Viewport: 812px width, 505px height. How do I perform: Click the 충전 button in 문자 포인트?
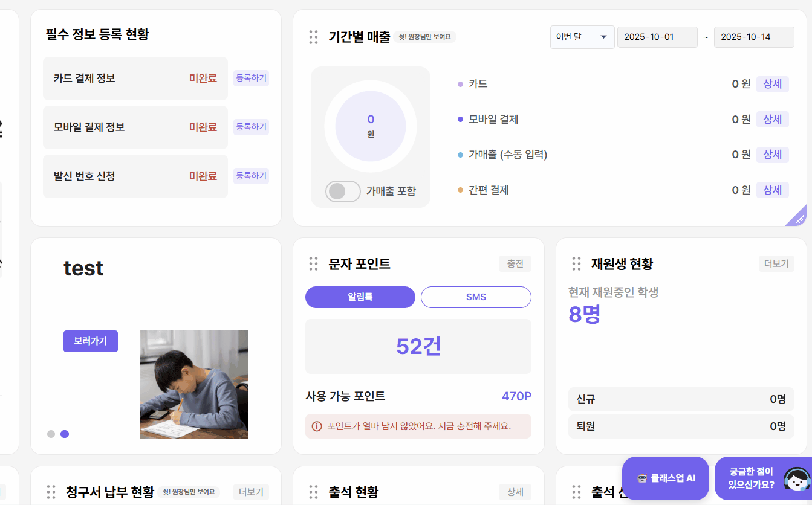tap(515, 264)
